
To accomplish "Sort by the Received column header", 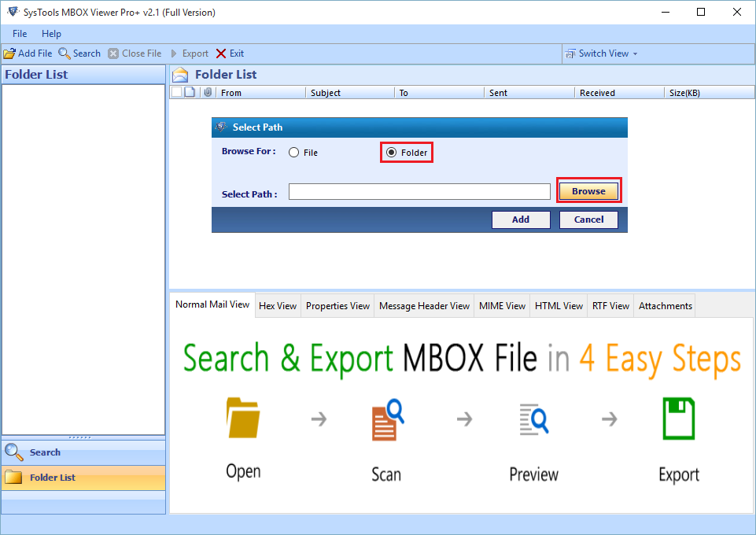I will (x=620, y=93).
